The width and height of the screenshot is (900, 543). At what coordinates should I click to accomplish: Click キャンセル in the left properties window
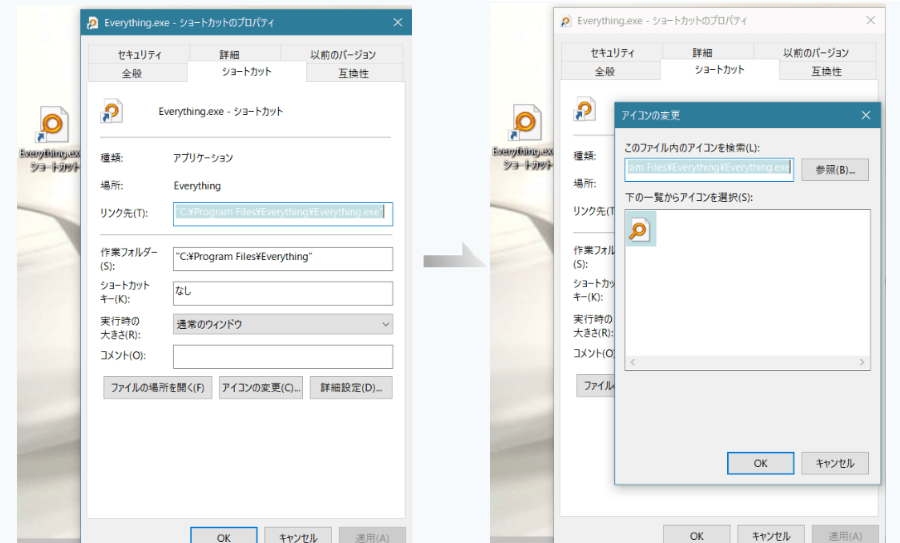[298, 536]
